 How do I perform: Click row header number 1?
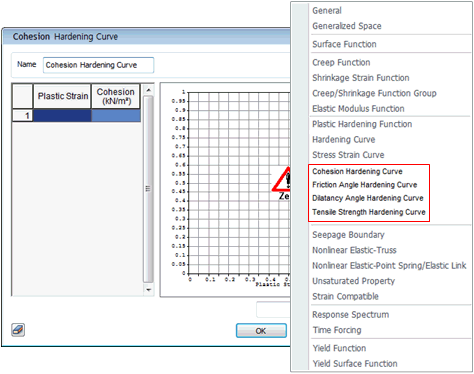click(x=23, y=116)
